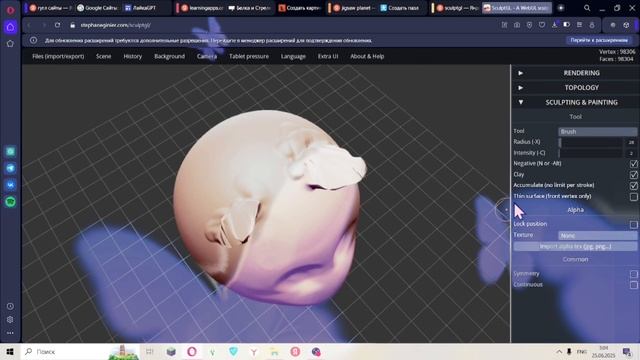The height and width of the screenshot is (360, 640).
Task: Open Opera home from the sidebar
Action: coord(10,27)
